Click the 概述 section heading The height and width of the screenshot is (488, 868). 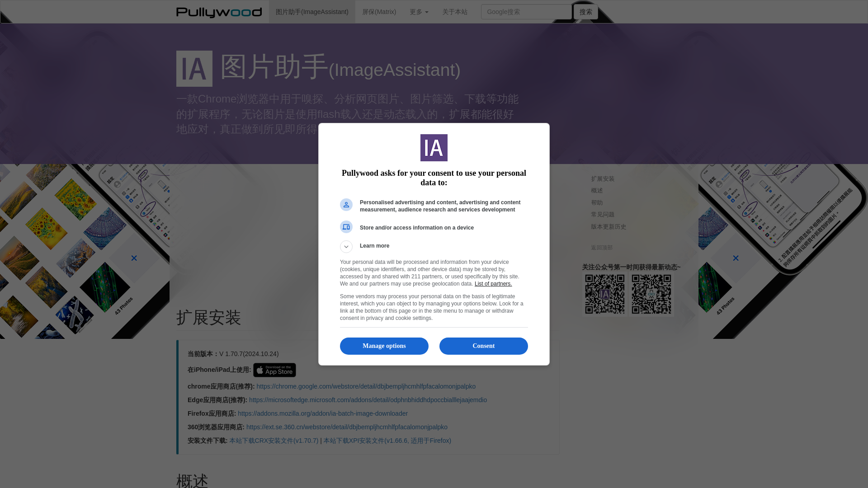(193, 481)
